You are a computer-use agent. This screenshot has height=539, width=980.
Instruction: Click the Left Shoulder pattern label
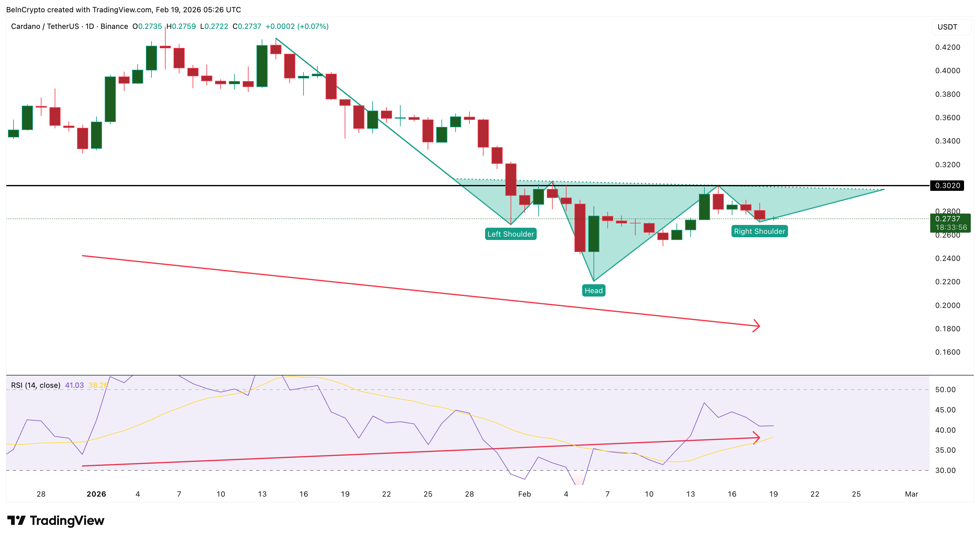click(511, 234)
